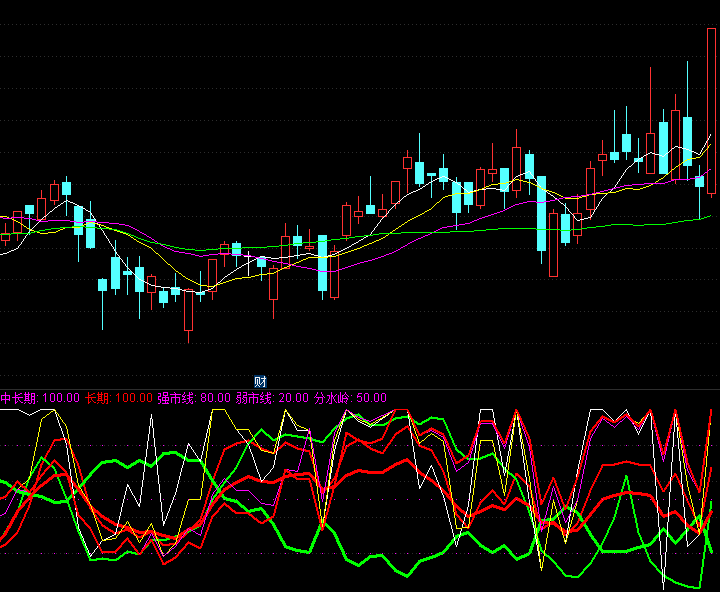Select the 长期: 100.00 indicator label
The image size is (720, 592).
pyautogui.click(x=118, y=398)
